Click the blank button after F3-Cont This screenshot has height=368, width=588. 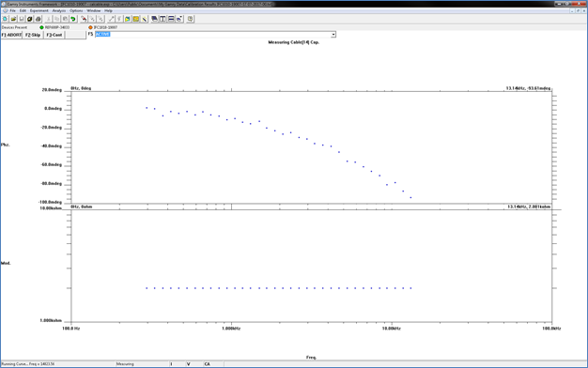[x=75, y=35]
